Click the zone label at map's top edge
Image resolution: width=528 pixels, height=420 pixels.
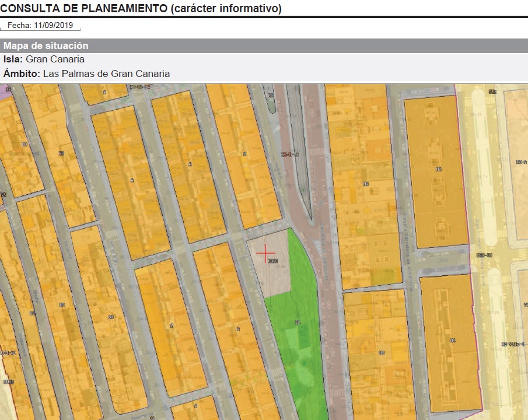point(139,87)
